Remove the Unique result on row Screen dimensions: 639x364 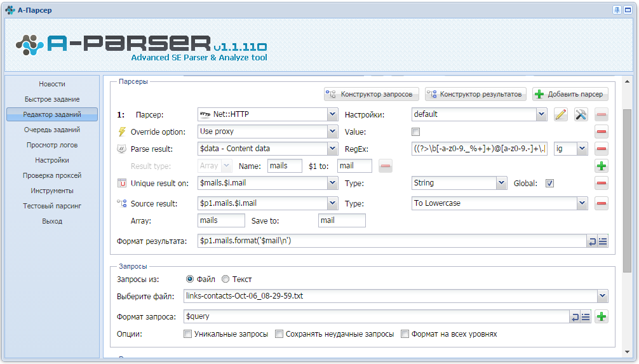point(601,183)
